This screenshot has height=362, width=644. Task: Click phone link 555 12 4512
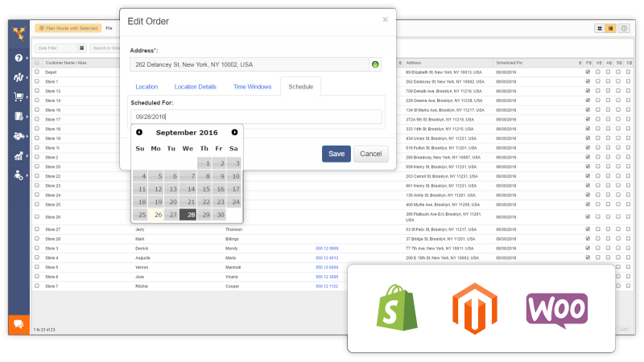click(327, 257)
